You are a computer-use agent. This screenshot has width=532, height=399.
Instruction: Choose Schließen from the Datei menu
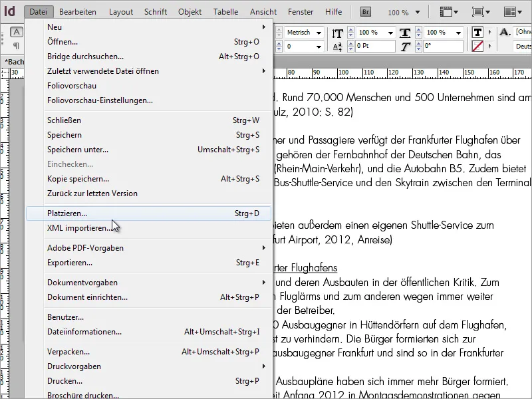tap(148, 120)
